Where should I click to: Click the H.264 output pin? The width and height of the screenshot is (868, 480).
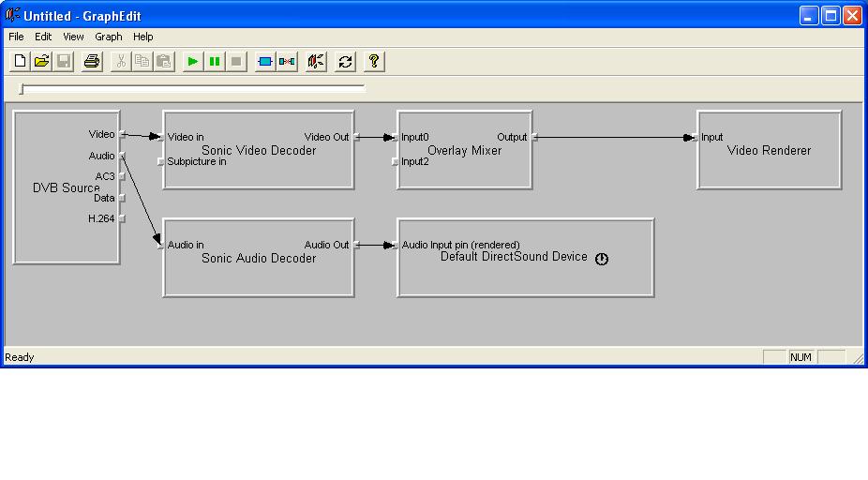(123, 218)
